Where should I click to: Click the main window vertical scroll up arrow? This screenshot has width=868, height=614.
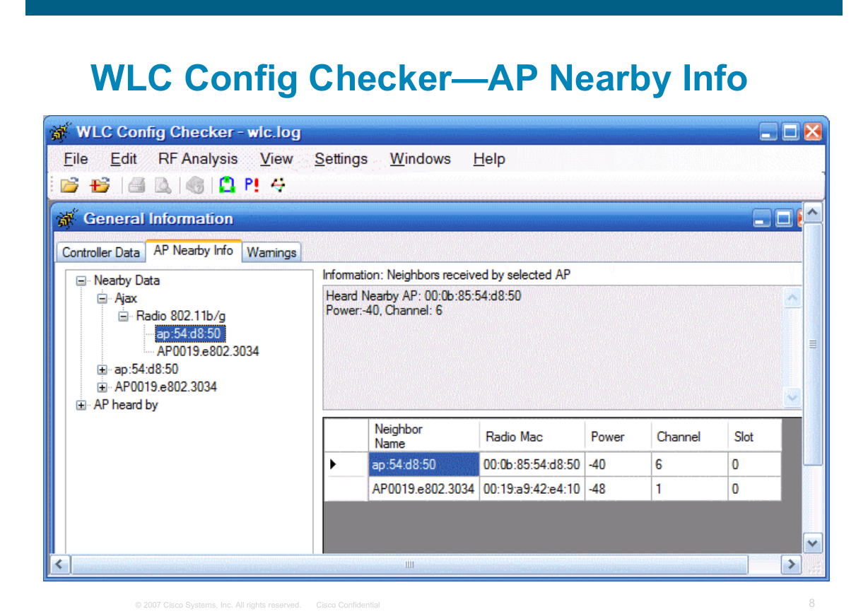(813, 212)
